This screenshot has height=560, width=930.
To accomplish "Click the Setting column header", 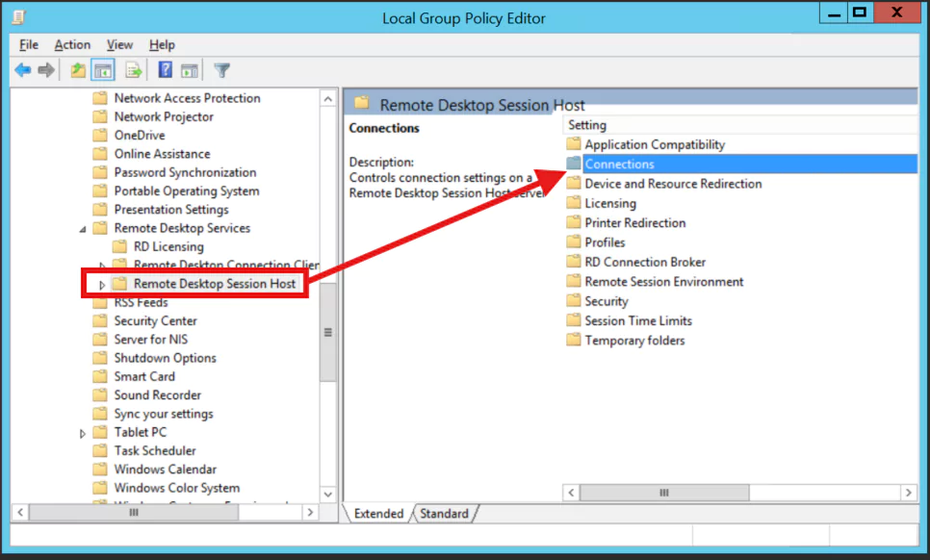I will pos(739,125).
